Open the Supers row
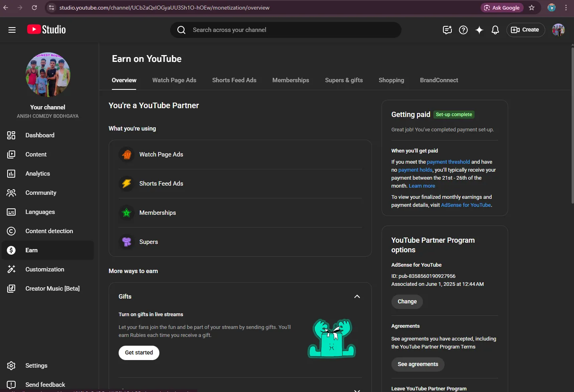Viewport: 574px width, 392px height. pyautogui.click(x=240, y=242)
